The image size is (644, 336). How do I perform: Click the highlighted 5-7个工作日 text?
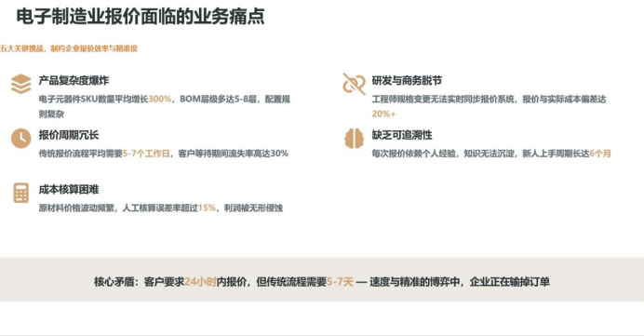146,154
